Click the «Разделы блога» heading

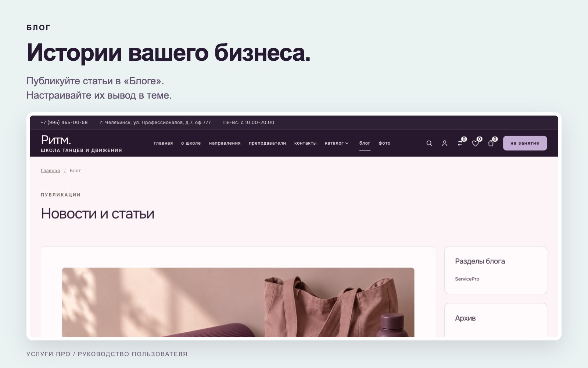pos(480,261)
